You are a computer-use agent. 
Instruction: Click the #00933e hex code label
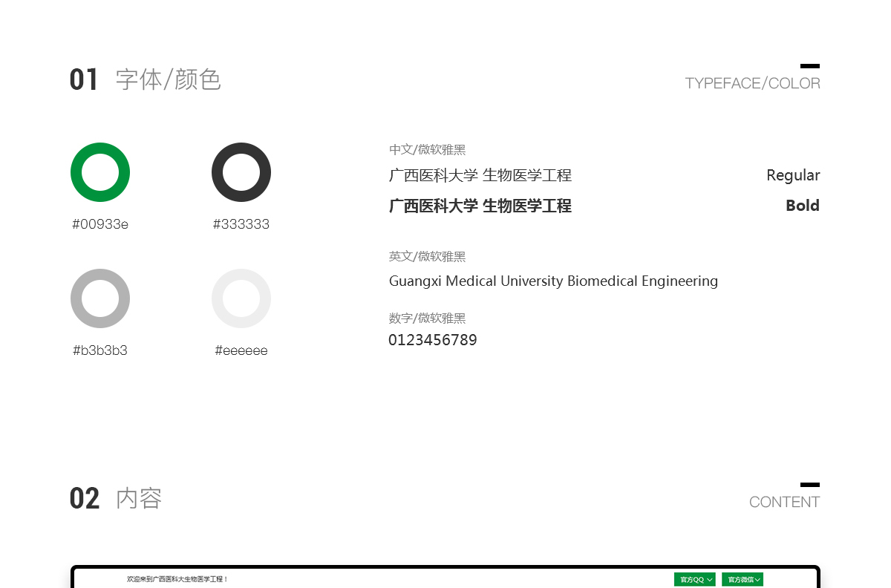point(100,224)
